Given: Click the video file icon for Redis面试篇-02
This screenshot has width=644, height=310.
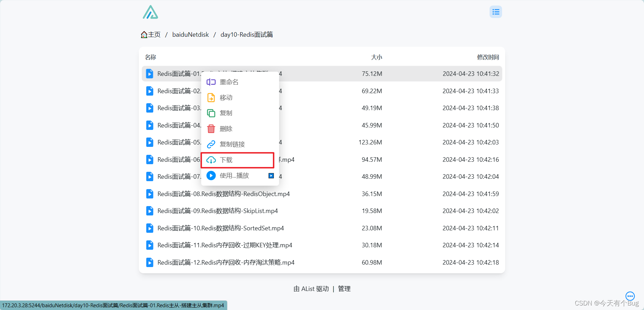Looking at the screenshot, I should click(x=150, y=91).
